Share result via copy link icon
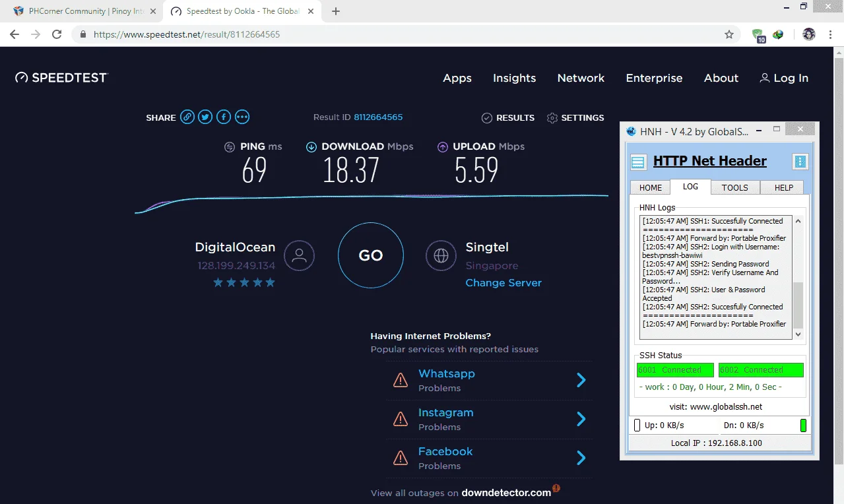Viewport: 844px width, 504px height. 188,117
